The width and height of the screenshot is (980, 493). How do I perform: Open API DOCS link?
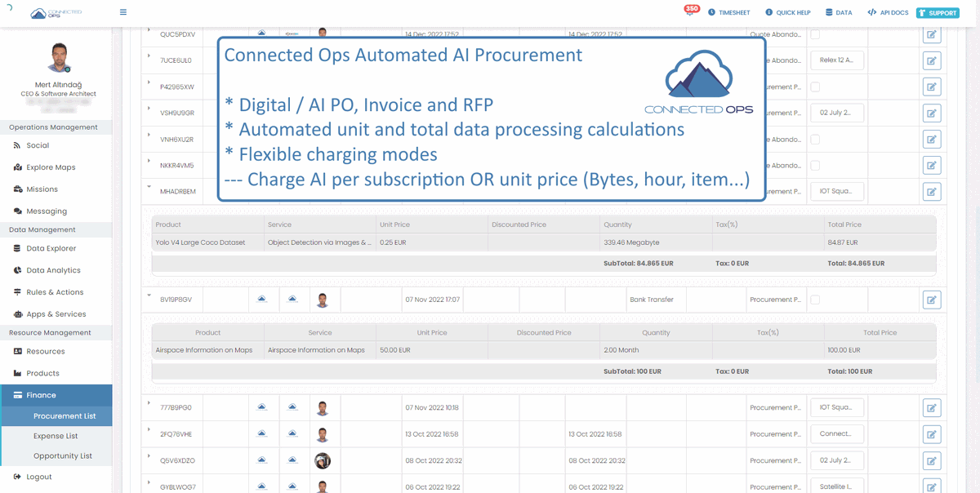(888, 12)
